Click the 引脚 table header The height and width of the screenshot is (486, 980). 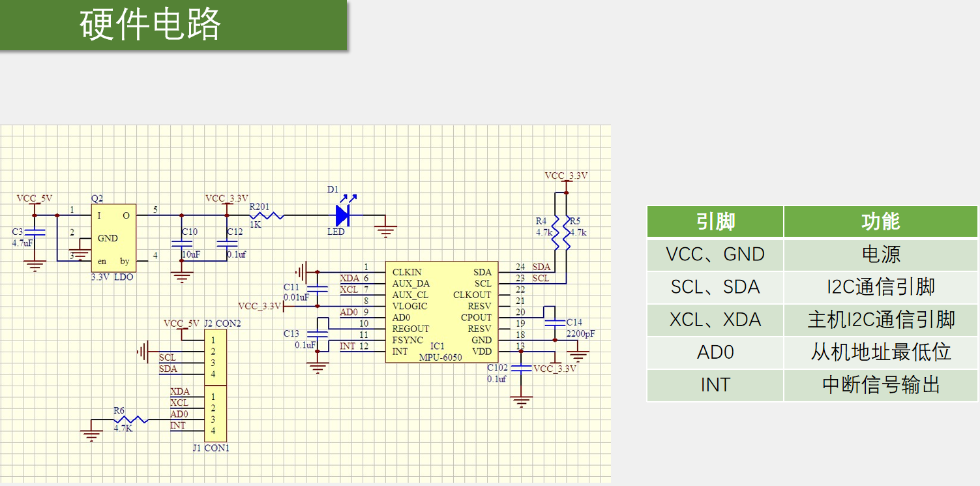715,222
